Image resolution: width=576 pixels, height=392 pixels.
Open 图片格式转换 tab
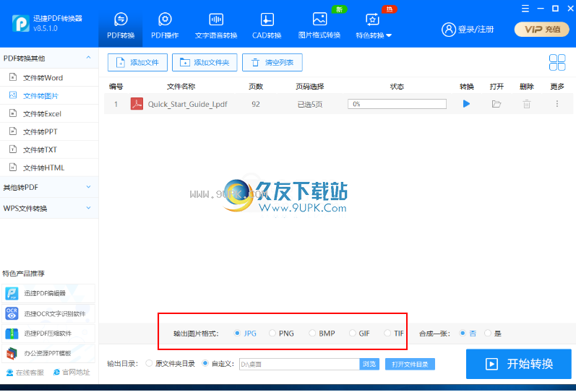click(x=319, y=25)
